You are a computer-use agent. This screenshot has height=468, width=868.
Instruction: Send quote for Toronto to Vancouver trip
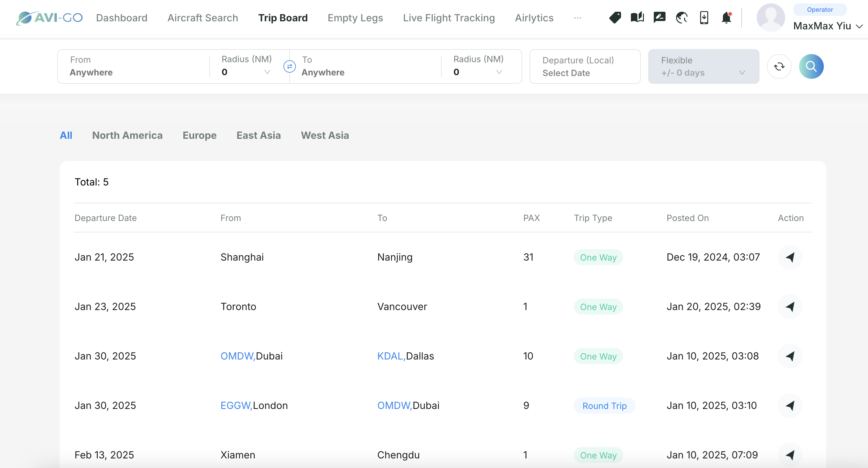790,307
